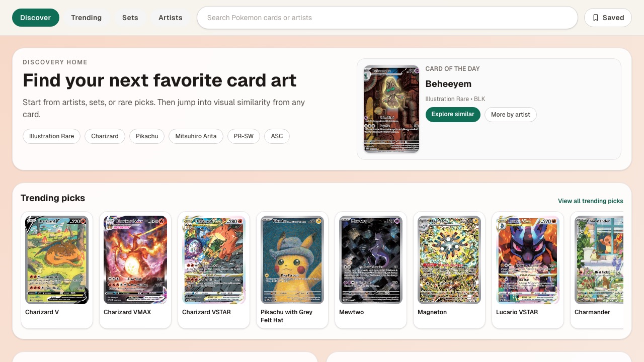Click the ASC set chip
This screenshot has height=362, width=644.
(x=277, y=136)
